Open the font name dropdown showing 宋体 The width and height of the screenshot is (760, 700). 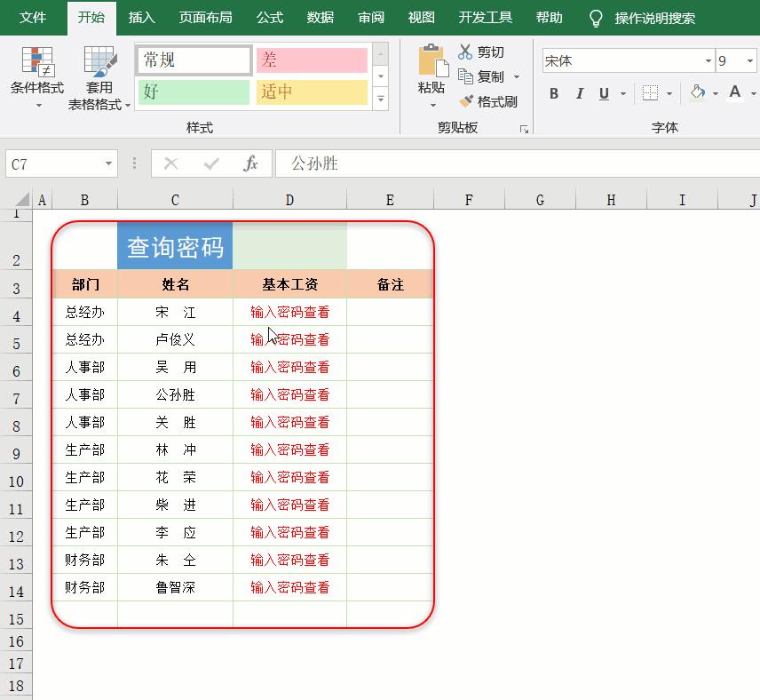point(706,60)
